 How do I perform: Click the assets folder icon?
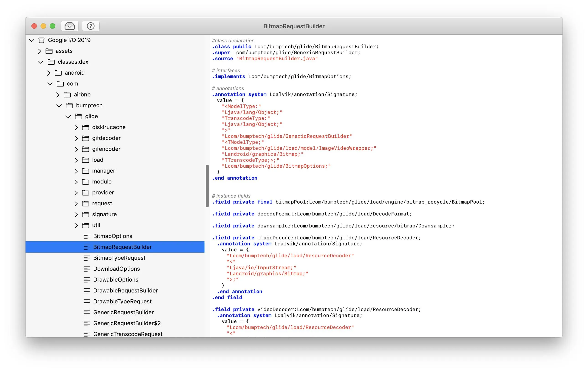pos(49,51)
